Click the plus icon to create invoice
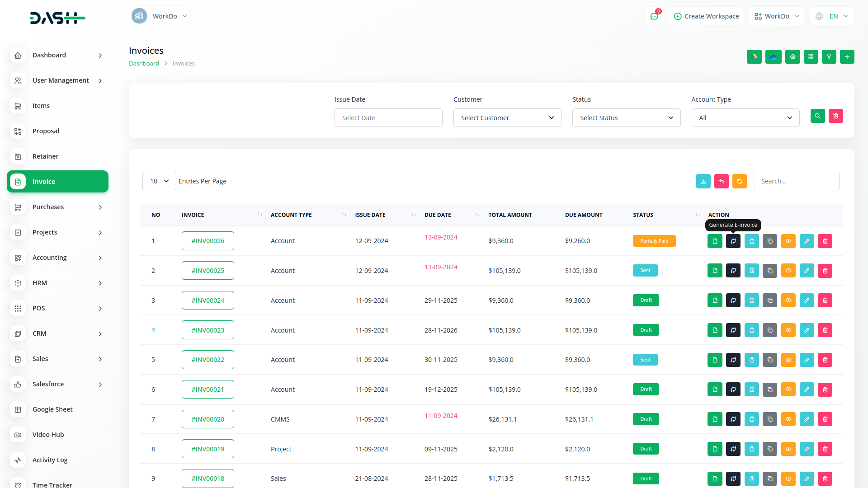The image size is (868, 488). (847, 57)
